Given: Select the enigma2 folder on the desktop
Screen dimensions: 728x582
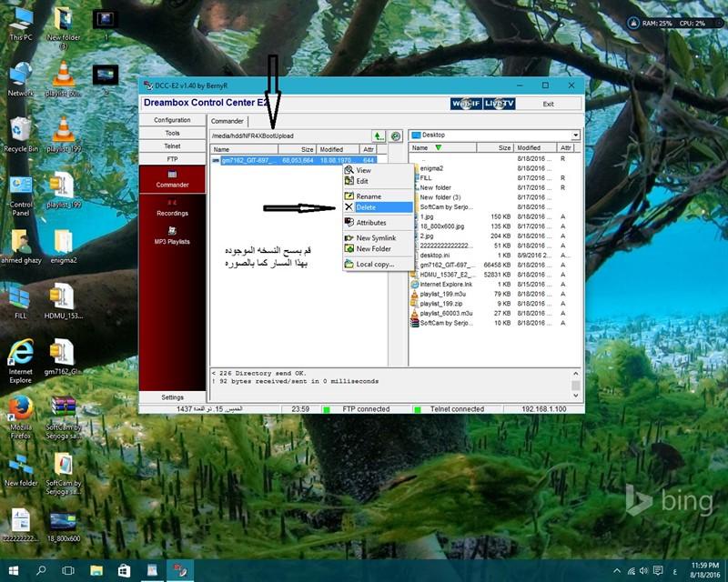Looking at the screenshot, I should click(x=64, y=247).
